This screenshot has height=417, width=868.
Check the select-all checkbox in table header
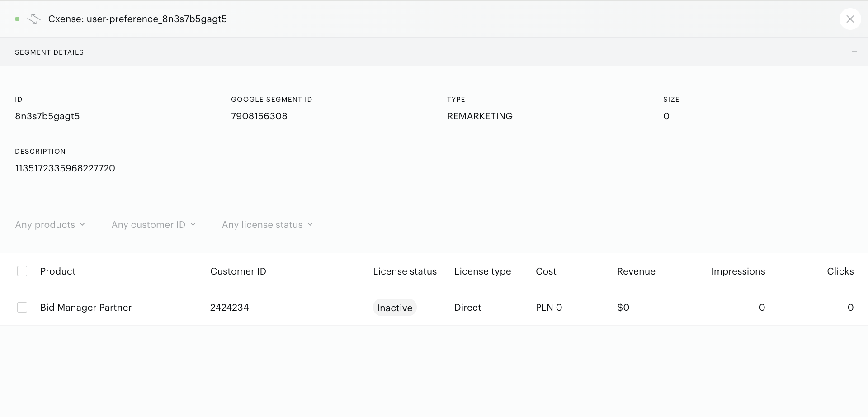pyautogui.click(x=22, y=271)
